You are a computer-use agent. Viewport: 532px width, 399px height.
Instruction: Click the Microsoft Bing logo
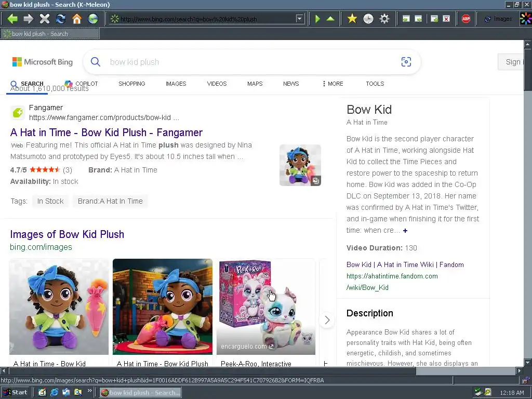pyautogui.click(x=43, y=62)
